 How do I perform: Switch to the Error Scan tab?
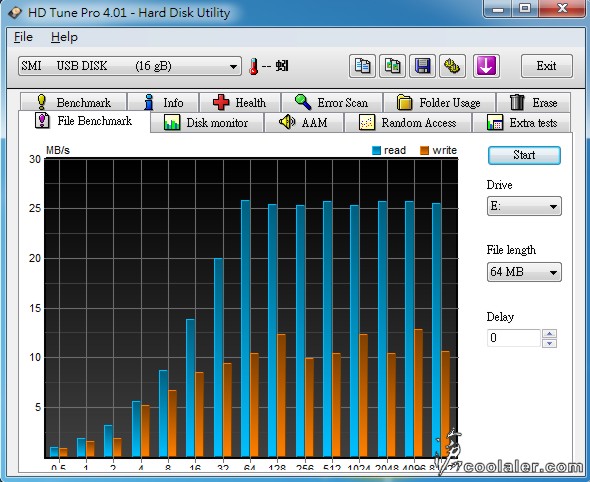pyautogui.click(x=332, y=102)
